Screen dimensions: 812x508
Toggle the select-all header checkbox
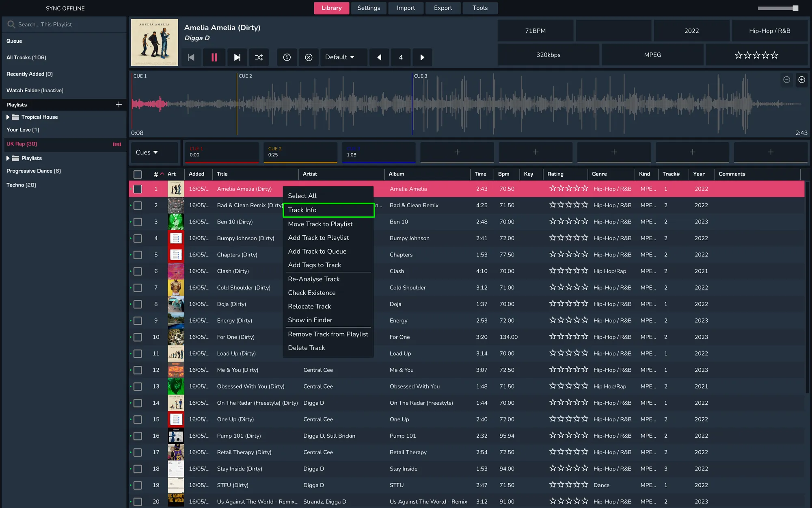click(x=138, y=174)
